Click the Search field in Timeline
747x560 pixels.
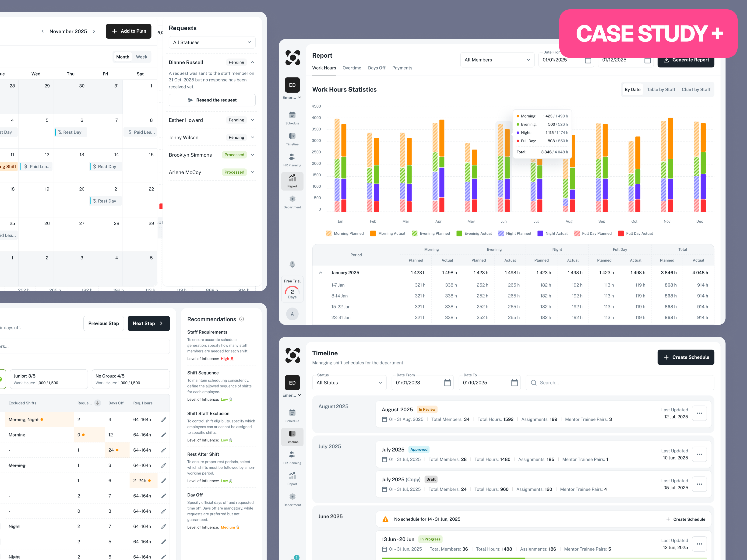(619, 382)
